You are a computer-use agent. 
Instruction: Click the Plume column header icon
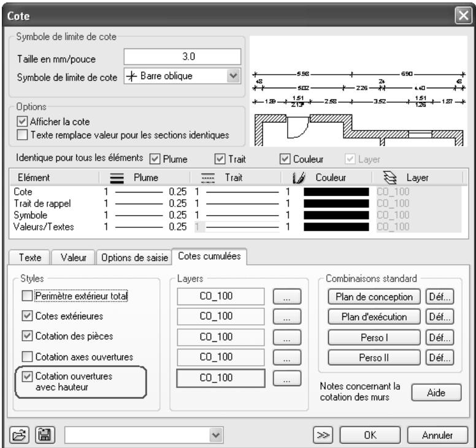tap(117, 178)
